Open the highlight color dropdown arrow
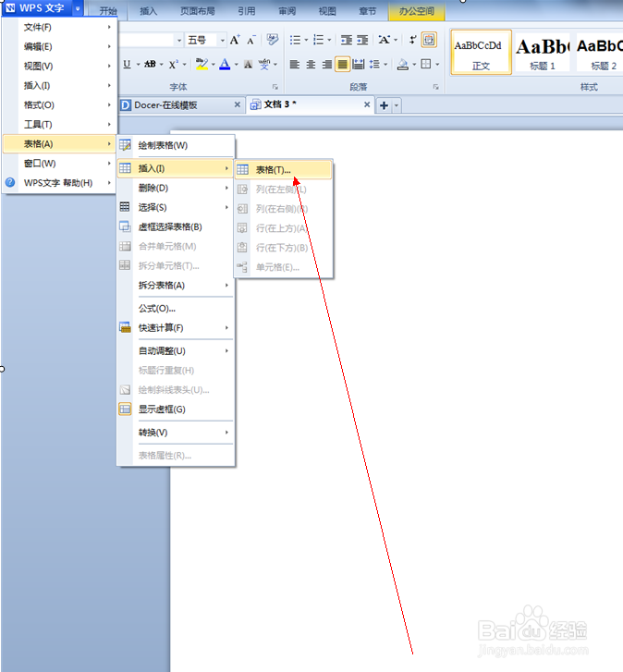 pos(213,65)
